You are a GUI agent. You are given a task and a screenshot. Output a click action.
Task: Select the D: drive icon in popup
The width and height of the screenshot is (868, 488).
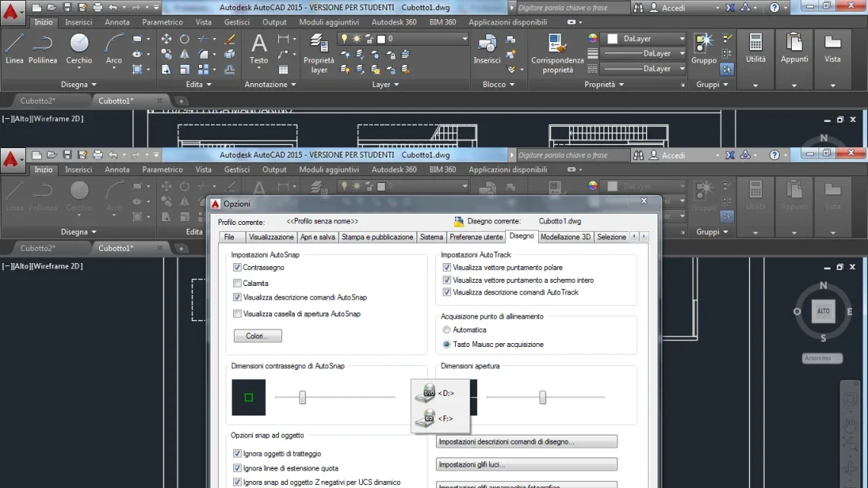[x=425, y=393]
